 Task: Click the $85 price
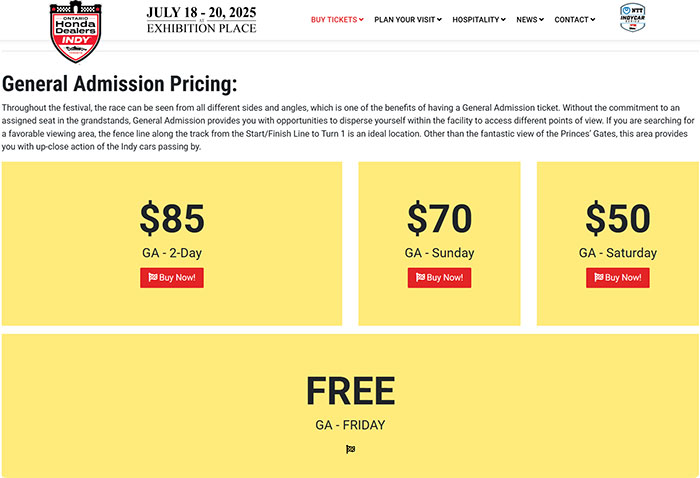point(172,218)
